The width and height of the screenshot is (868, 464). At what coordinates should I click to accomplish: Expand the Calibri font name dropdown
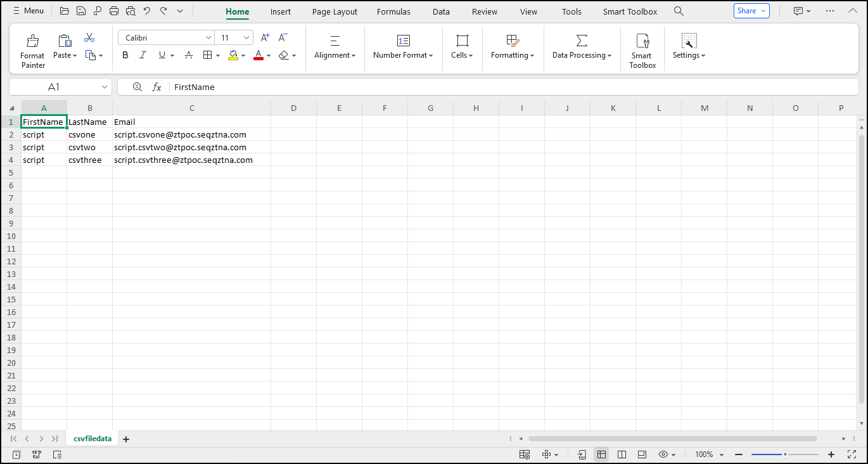[x=208, y=38]
